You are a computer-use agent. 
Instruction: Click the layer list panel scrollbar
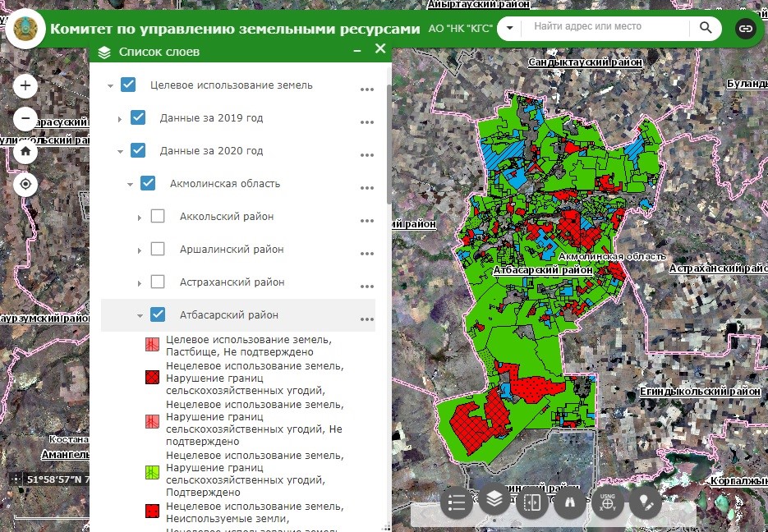(389, 144)
